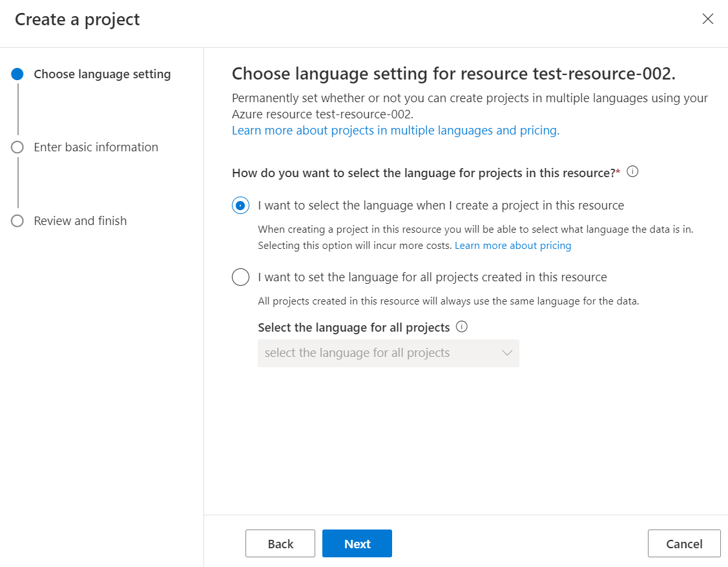
Task: Click the chevron on the language dropdown
Action: pos(507,353)
